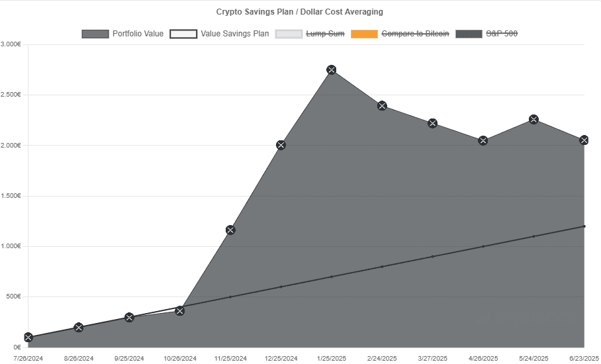The image size is (601, 364).
Task: Click the 2.500€ y-axis label
Action: point(11,95)
